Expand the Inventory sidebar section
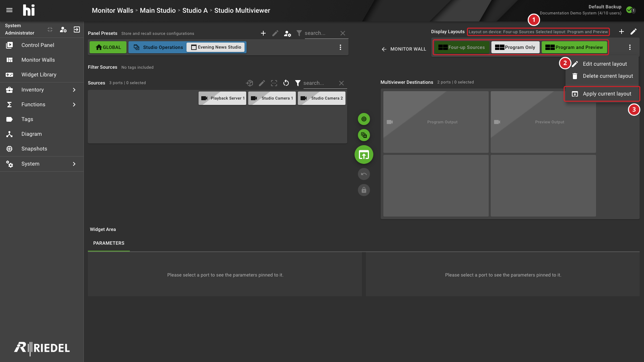This screenshot has width=644, height=362. (x=42, y=90)
